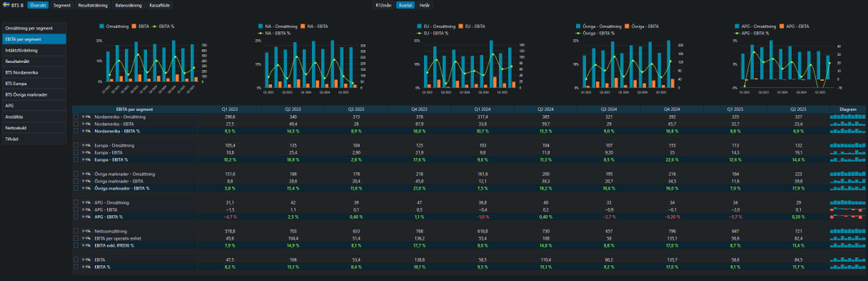Screen dimensions: 868x281
Task: Open BTS Övriga marknader in sidebar
Action: tap(33, 94)
